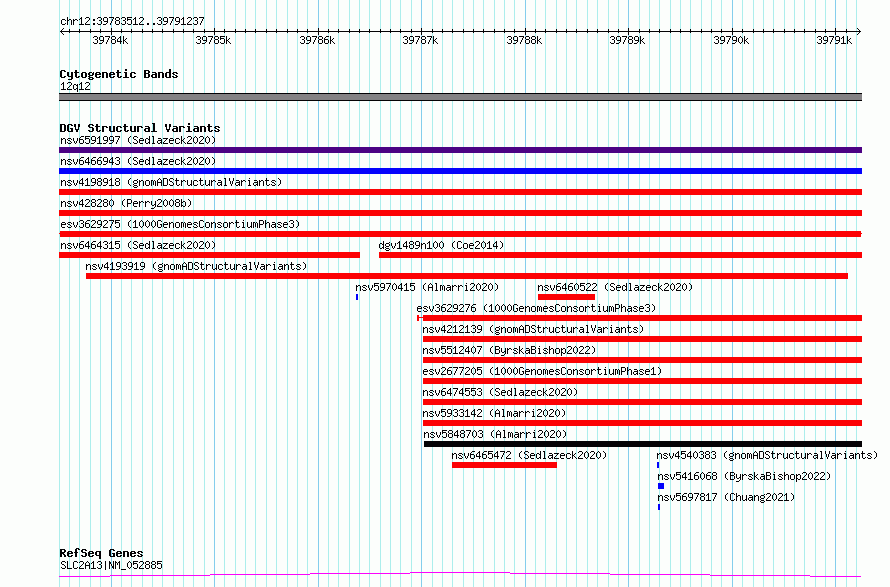890x587 pixels.
Task: Click the 39790k ruler label
Action: coord(731,40)
